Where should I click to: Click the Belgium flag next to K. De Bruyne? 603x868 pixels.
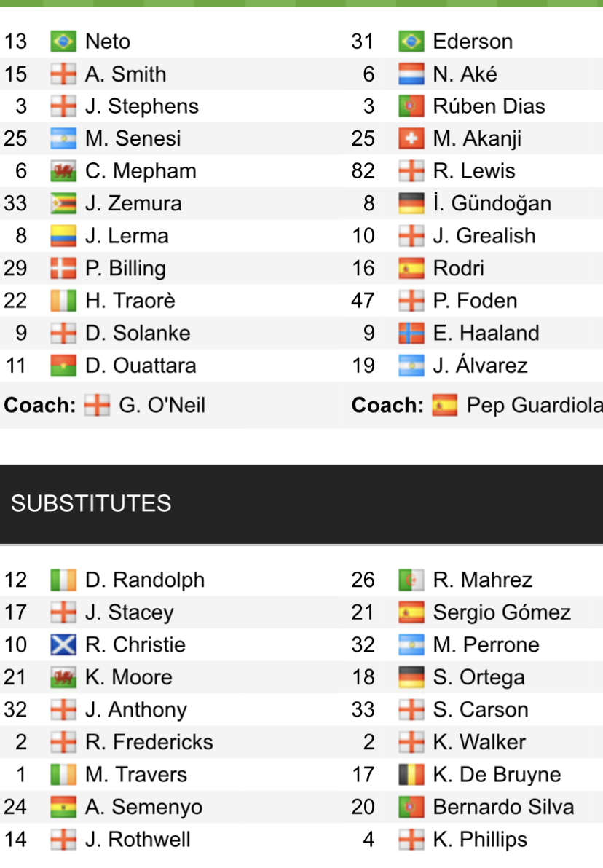point(411,774)
